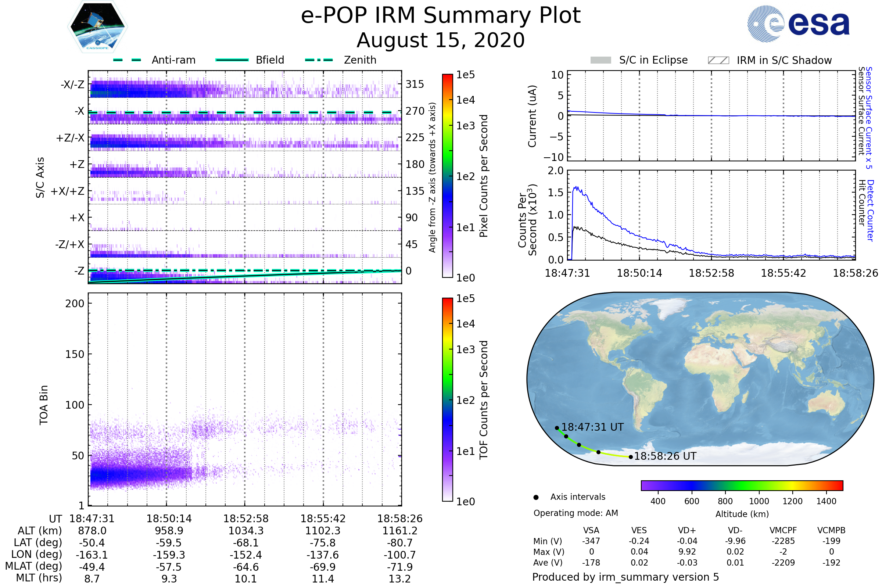Image resolution: width=882 pixels, height=588 pixels.
Task: Click the Anti-ram dashed line legend marker
Action: pos(127,60)
